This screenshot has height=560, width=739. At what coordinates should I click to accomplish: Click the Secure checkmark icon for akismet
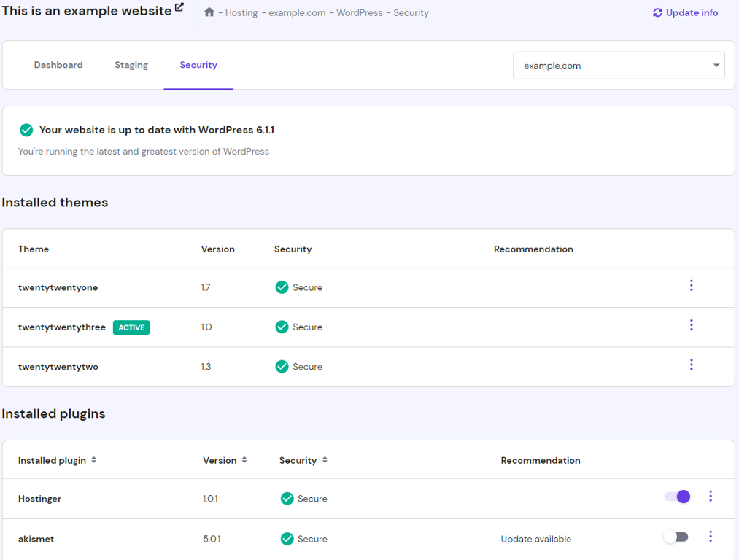click(x=286, y=539)
